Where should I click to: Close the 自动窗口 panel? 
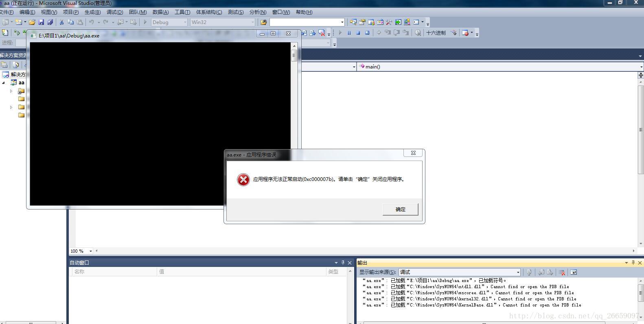349,263
